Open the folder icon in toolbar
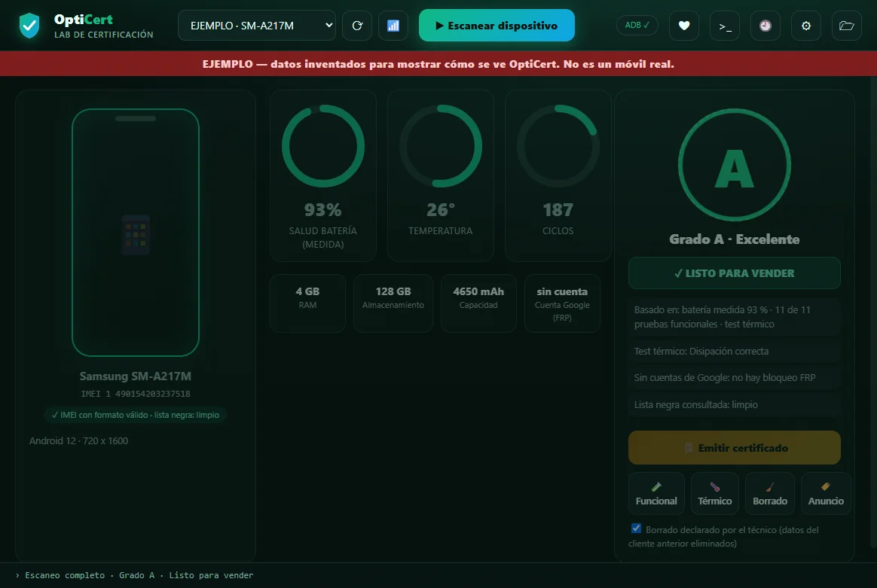 pyautogui.click(x=847, y=25)
